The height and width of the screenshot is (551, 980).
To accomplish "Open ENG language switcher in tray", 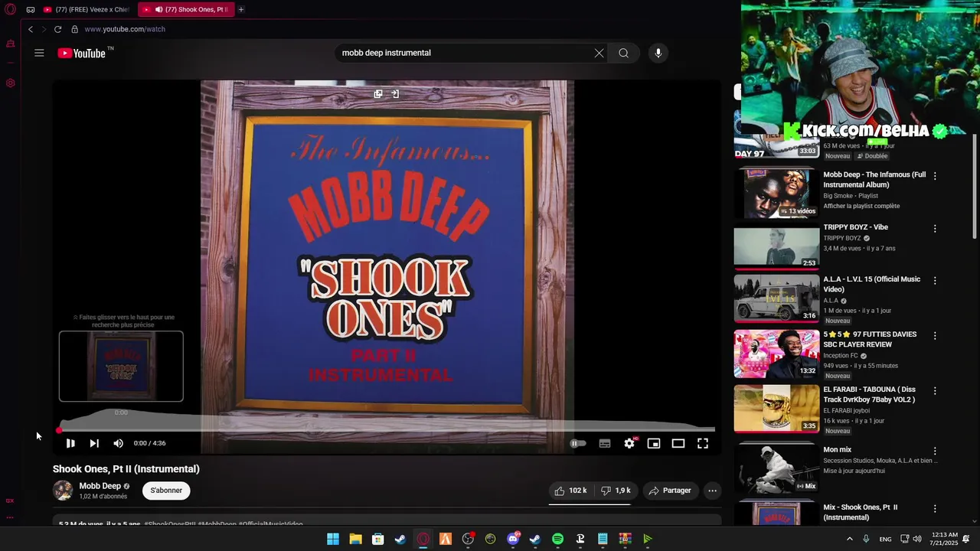I will pyautogui.click(x=885, y=539).
